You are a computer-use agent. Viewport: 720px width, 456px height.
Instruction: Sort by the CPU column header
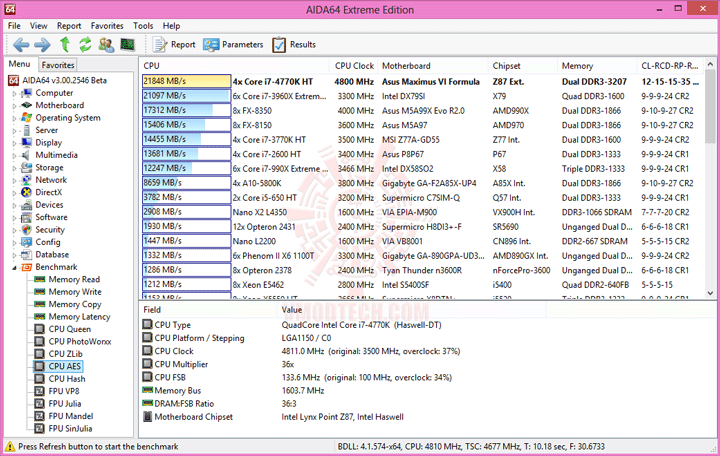coord(235,66)
